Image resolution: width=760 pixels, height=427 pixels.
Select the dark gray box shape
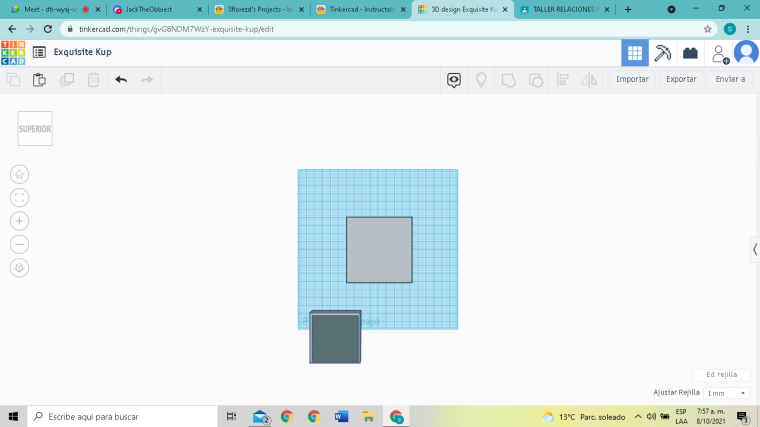(335, 337)
